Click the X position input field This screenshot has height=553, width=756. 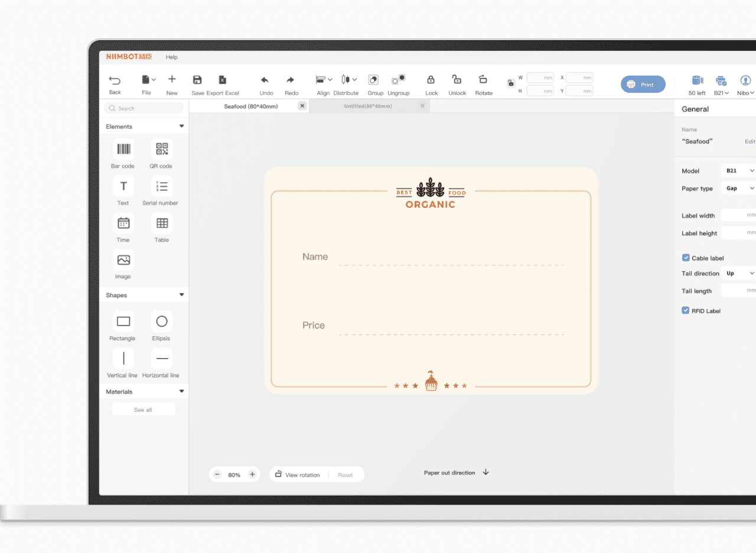579,77
